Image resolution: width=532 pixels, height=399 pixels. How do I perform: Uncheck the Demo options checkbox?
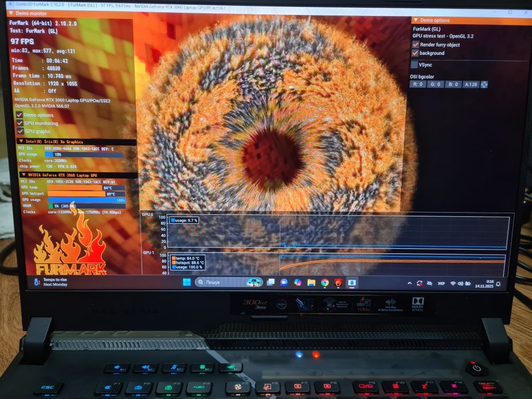tap(20, 115)
